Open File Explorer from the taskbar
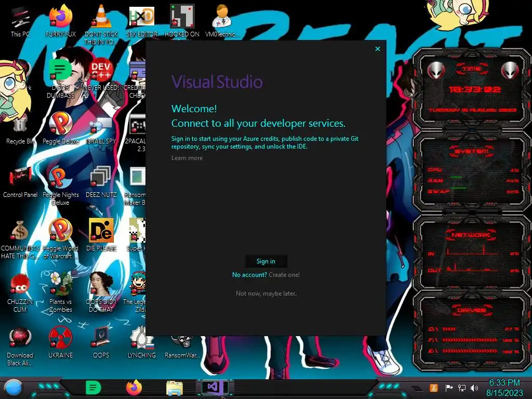532x399 pixels. point(175,388)
